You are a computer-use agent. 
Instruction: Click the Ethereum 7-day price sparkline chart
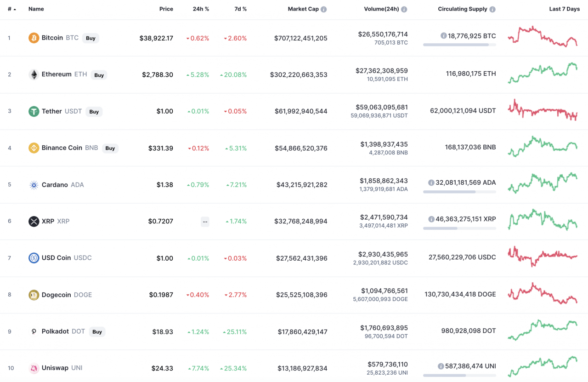pyautogui.click(x=543, y=74)
